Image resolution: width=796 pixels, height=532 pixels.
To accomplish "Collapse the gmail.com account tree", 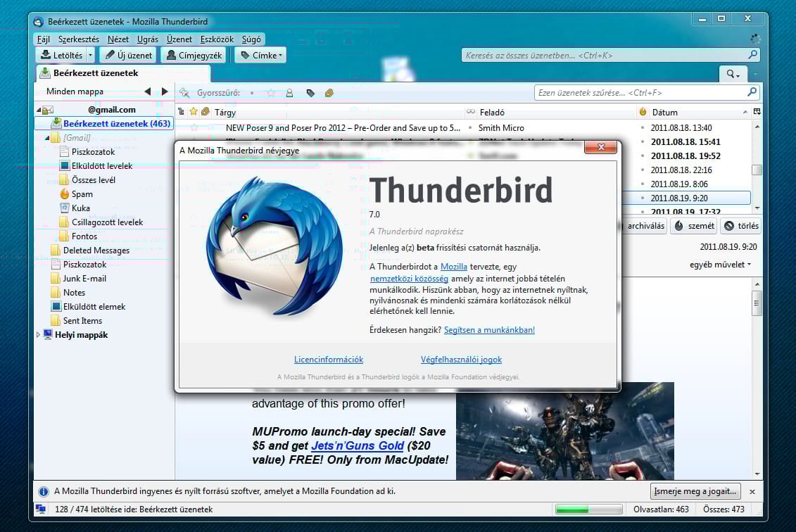I will [x=39, y=110].
